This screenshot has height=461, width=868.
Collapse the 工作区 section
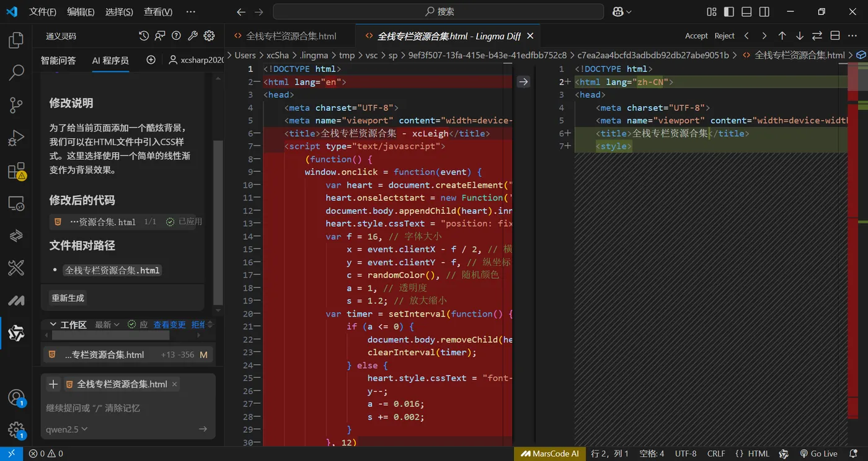click(x=53, y=325)
